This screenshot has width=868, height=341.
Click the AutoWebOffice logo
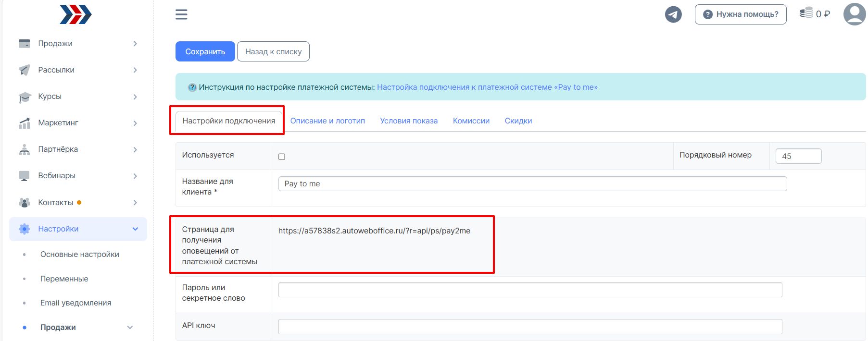click(75, 14)
